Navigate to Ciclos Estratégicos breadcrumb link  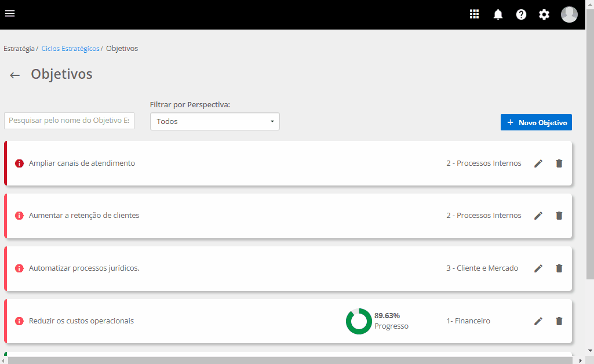(71, 49)
